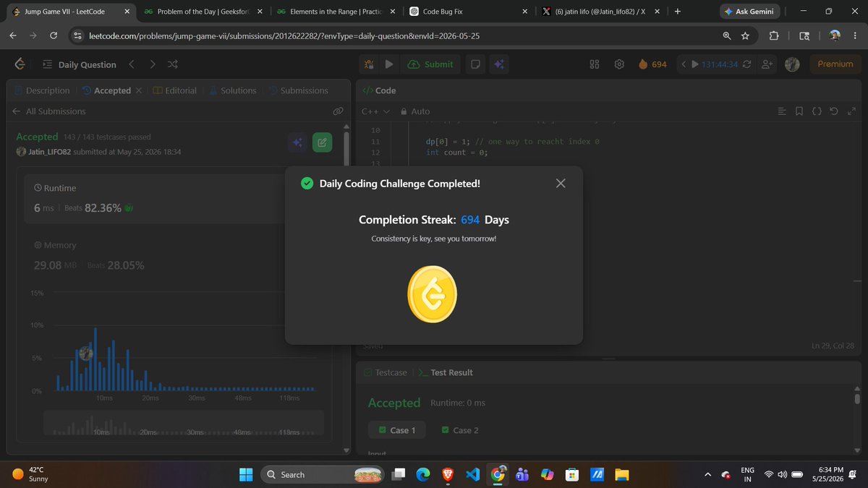
Task: Click the Auto lock indicator
Action: [x=415, y=111]
